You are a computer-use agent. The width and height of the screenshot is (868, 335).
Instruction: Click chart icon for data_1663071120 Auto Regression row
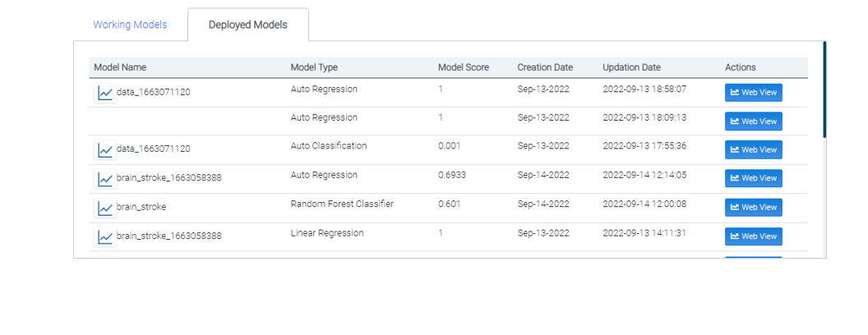105,93
